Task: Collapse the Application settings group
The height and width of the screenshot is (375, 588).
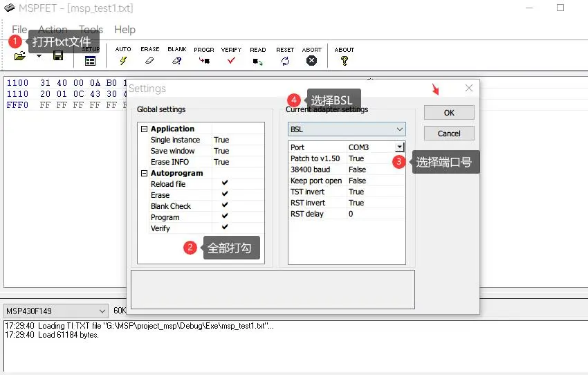Action: click(145, 129)
